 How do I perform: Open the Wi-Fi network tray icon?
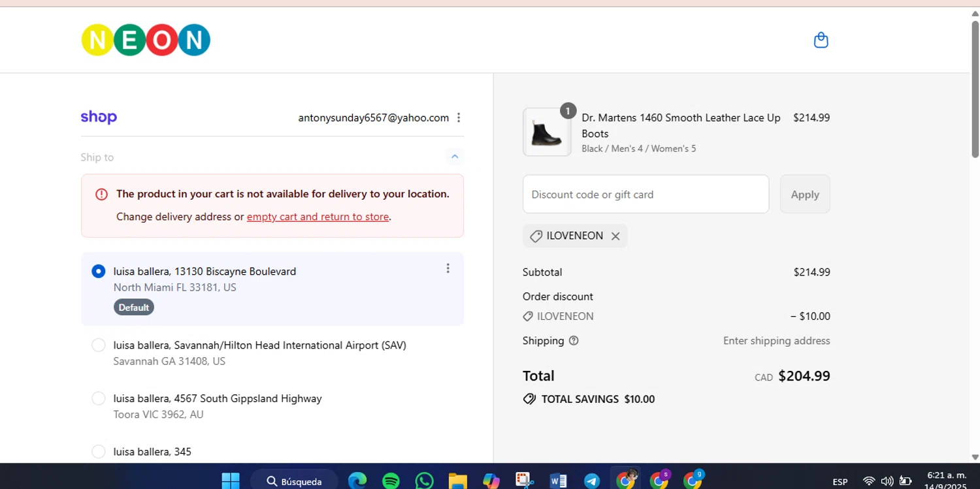coord(869,481)
